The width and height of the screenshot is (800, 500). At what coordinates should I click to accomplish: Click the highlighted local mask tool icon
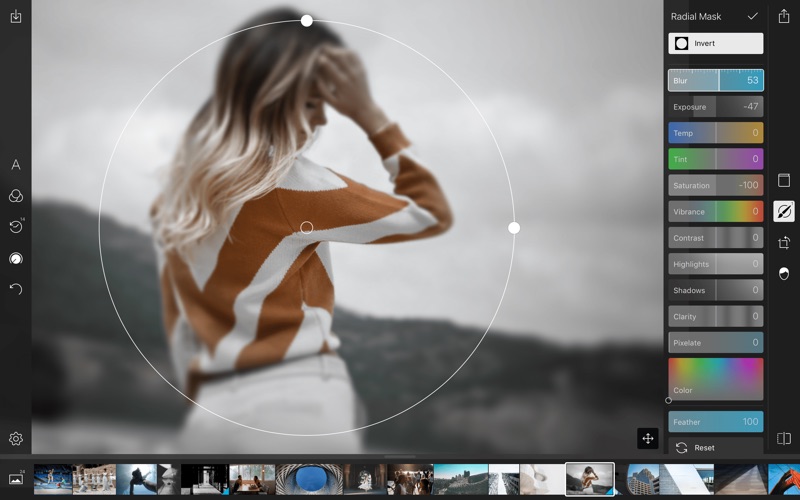click(784, 211)
